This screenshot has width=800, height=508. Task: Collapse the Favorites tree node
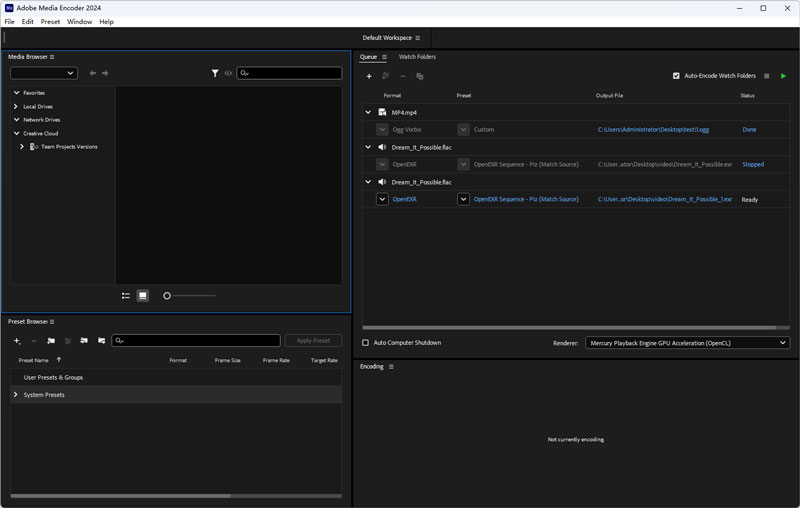click(16, 93)
